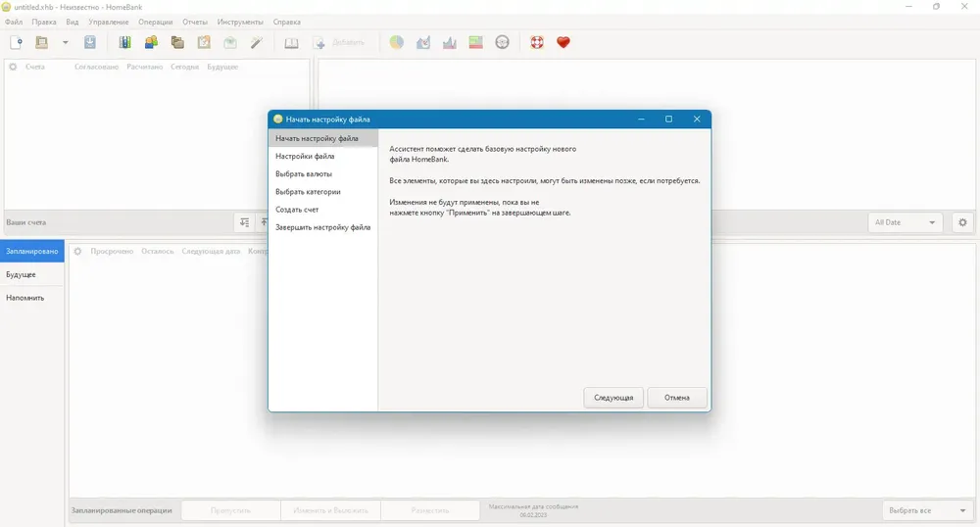Open the Accounts manager icon

(125, 42)
